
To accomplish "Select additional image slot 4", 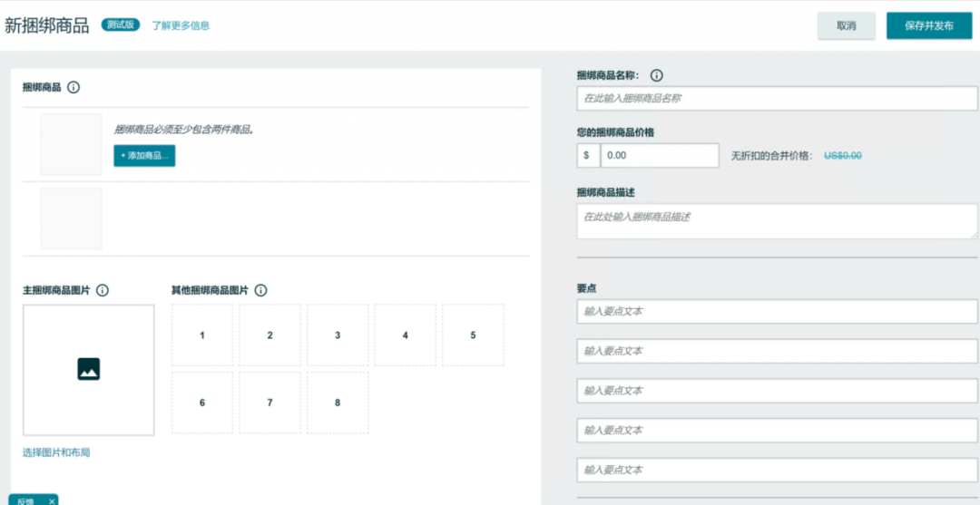I will coord(405,335).
